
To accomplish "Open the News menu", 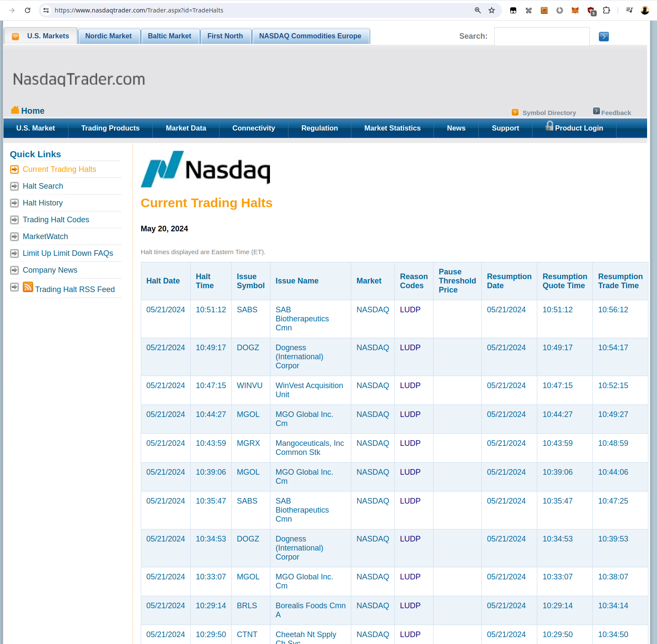I will (x=456, y=128).
